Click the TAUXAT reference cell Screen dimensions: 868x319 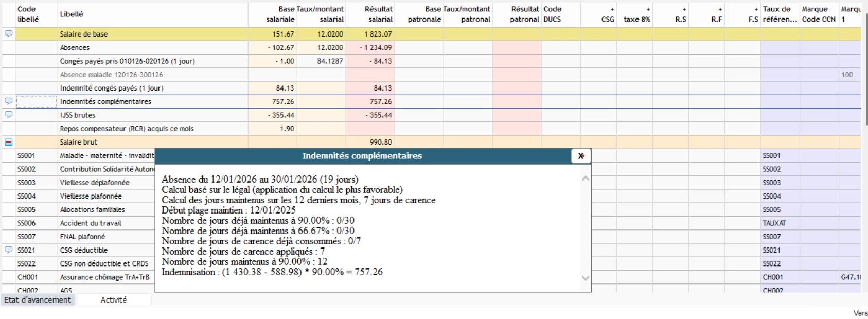[x=780, y=223]
